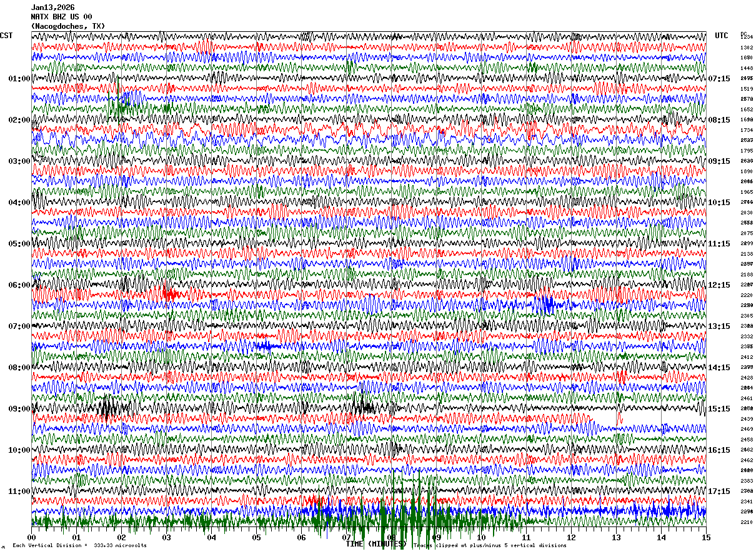
Task: Click the CST time label '03:00'
Action: pos(19,161)
